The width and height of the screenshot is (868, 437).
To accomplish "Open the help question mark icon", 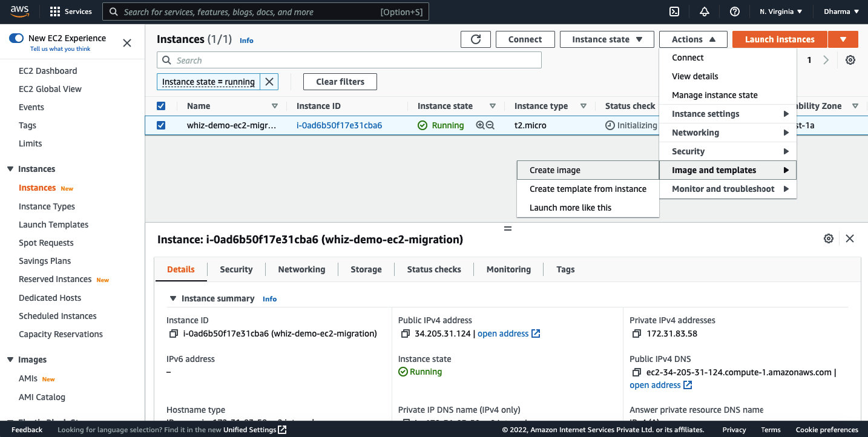I will [735, 11].
